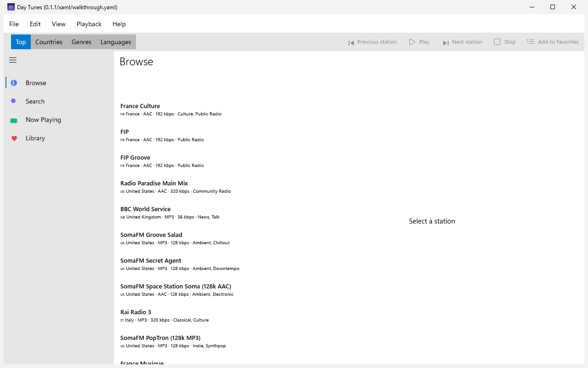Click the Play button label
This screenshot has height=368, width=588.
coord(424,42)
